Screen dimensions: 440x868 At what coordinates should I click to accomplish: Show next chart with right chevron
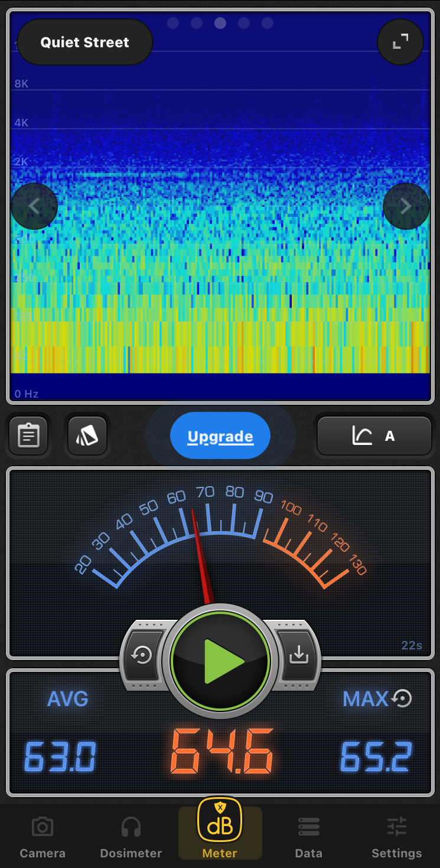[x=406, y=206]
